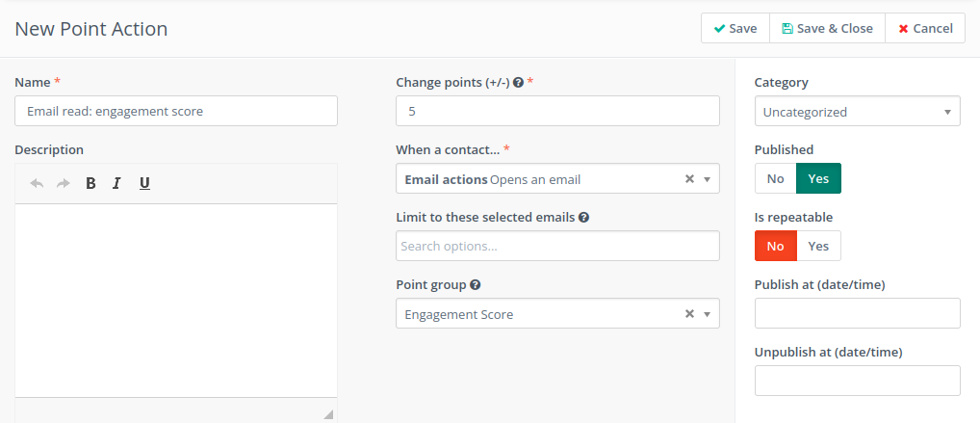This screenshot has width=980, height=423.
Task: Click the Cancel button
Action: [925, 29]
